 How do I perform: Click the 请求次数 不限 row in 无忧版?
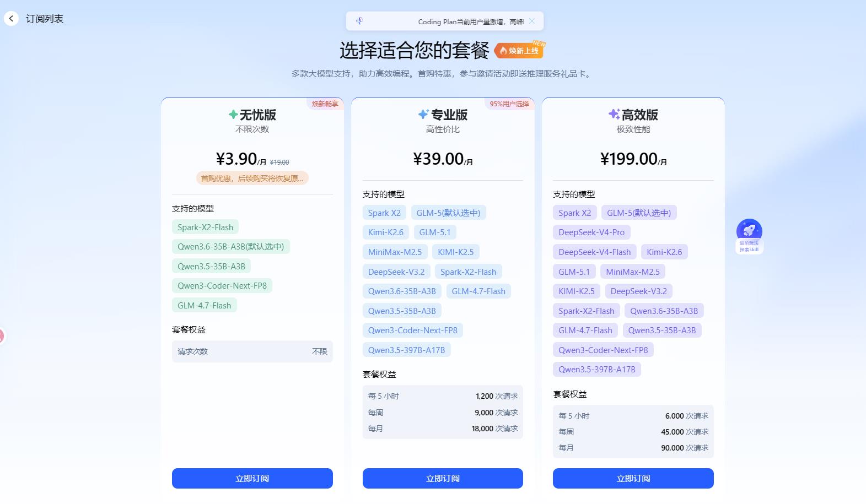[252, 351]
